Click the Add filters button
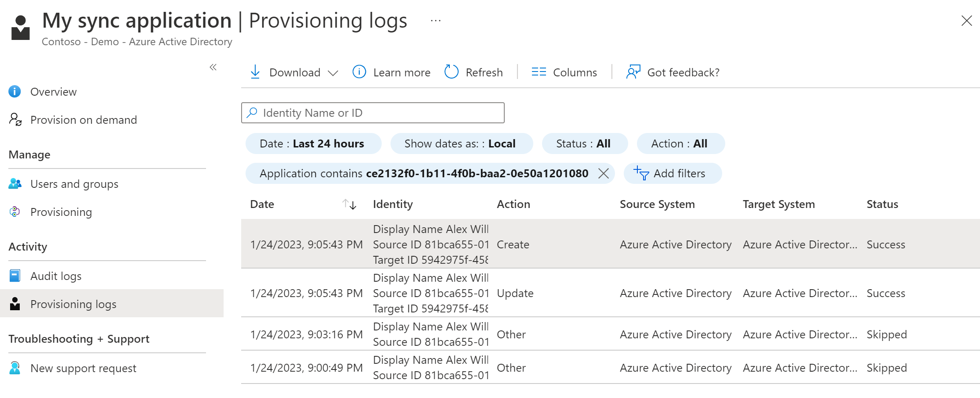 (672, 173)
